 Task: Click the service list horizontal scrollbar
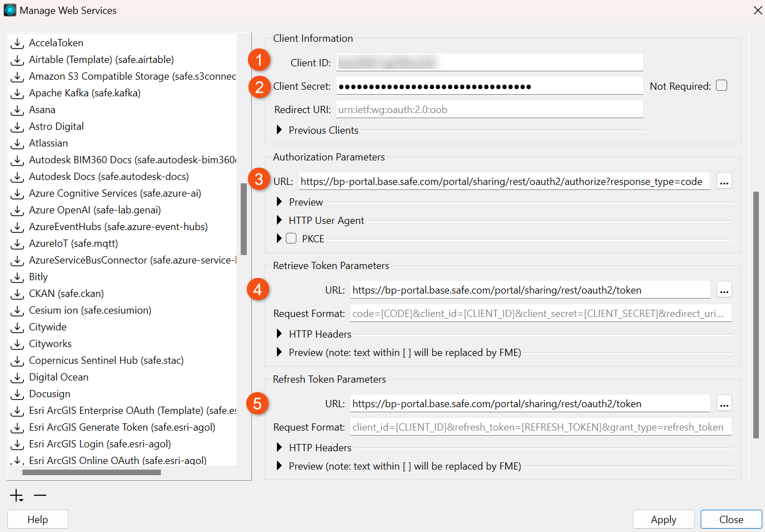91,472
